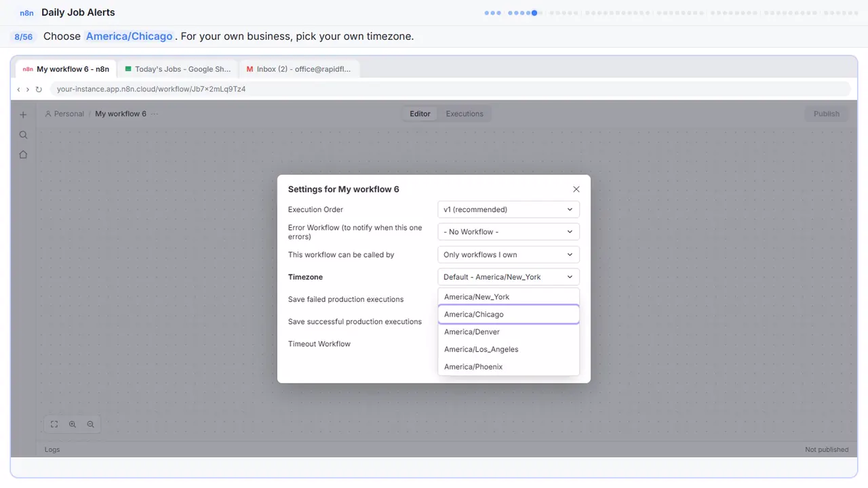Click the 'Timeout Workflow' label
868x488 pixels.
[319, 344]
